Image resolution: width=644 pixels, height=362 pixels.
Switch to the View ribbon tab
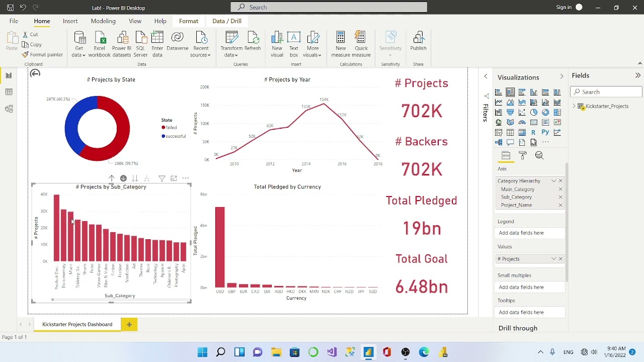135,21
